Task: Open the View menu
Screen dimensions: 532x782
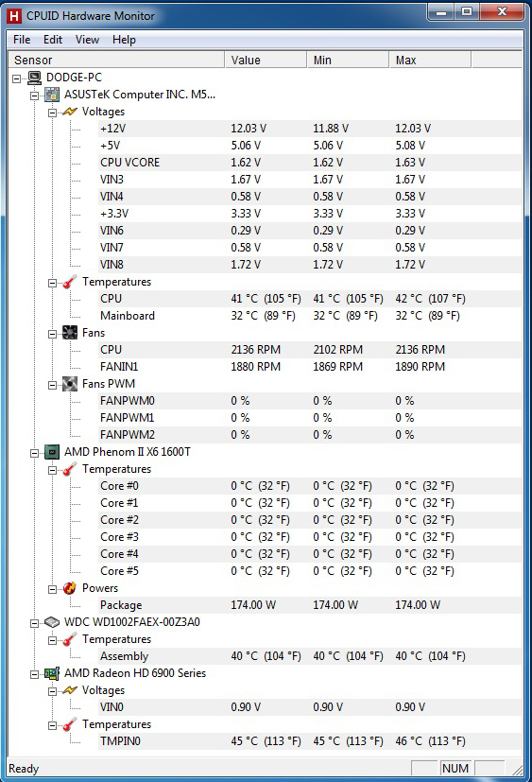Action: point(87,40)
